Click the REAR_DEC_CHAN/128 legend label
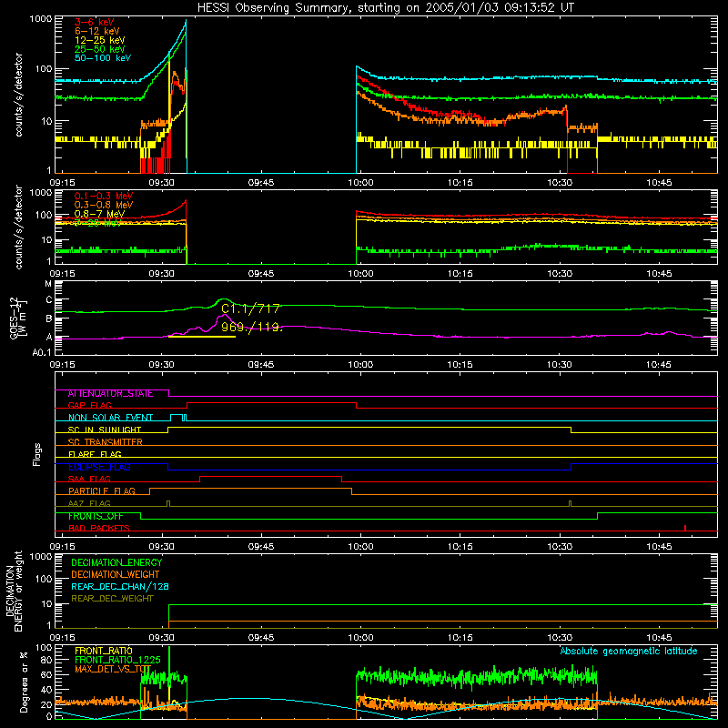The width and height of the screenshot is (728, 728). click(120, 587)
